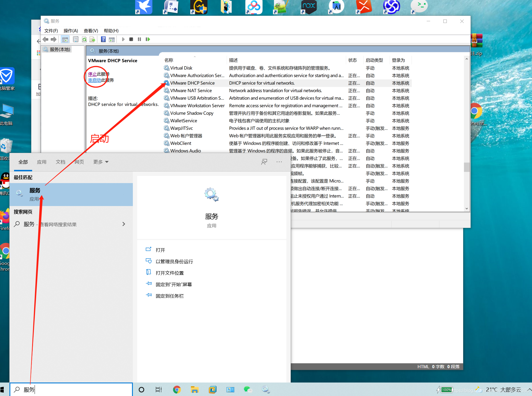Open File Explorer icon on taskbar
This screenshot has width=532, height=396.
(x=195, y=389)
